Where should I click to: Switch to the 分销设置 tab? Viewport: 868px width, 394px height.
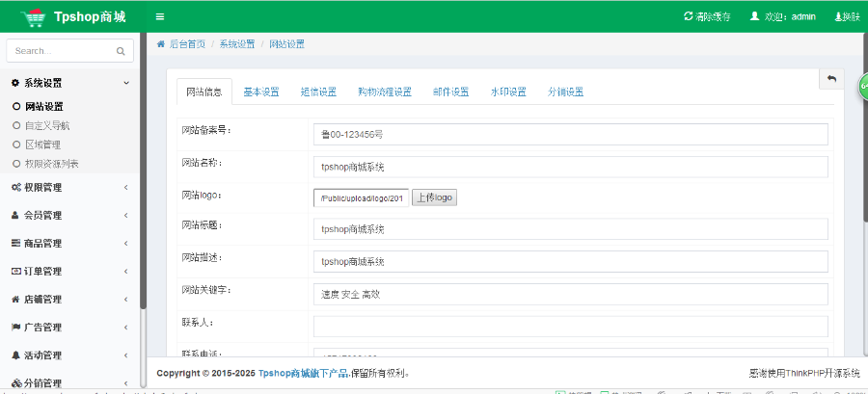[566, 92]
